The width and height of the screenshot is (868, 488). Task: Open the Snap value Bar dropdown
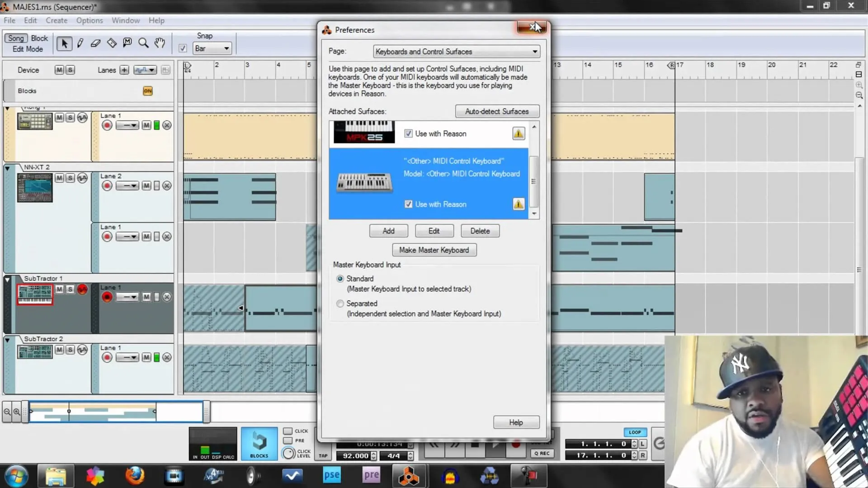point(212,48)
